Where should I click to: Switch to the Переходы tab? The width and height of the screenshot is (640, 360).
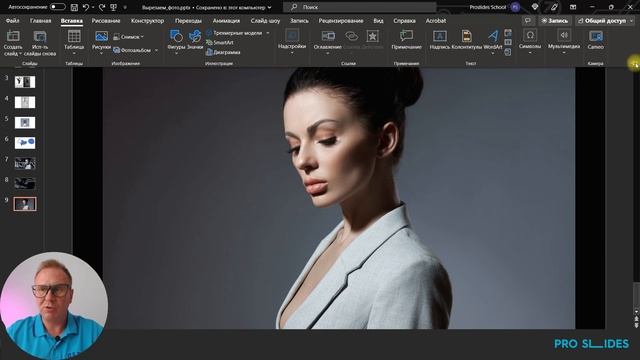tap(188, 21)
